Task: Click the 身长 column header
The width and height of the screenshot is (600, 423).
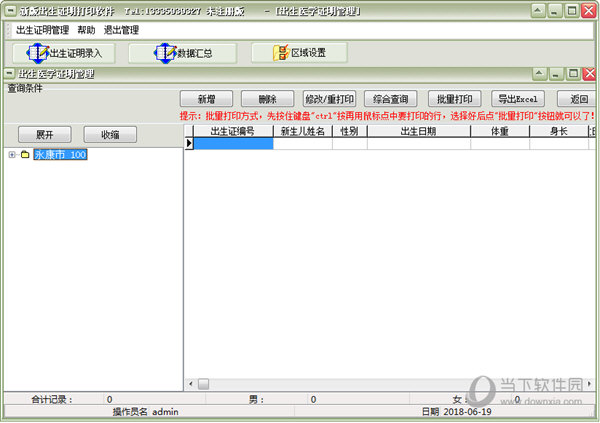Action: tap(559, 131)
